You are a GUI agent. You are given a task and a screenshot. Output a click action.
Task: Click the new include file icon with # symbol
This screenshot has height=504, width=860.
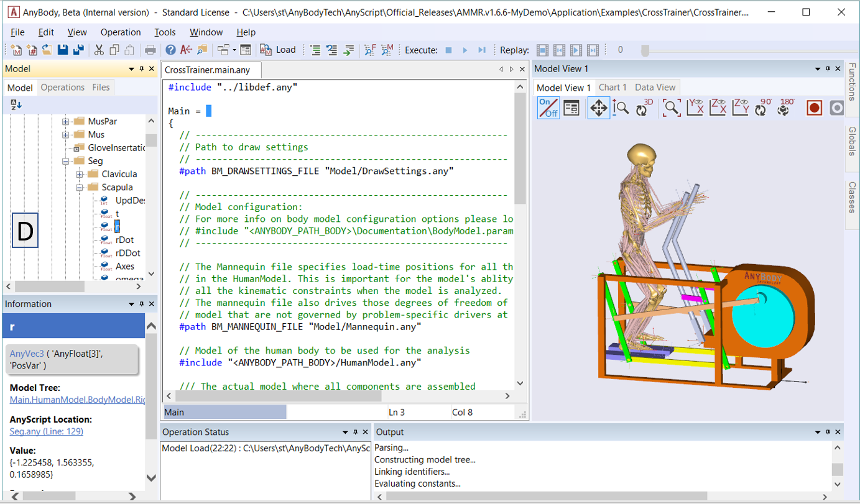(32, 50)
